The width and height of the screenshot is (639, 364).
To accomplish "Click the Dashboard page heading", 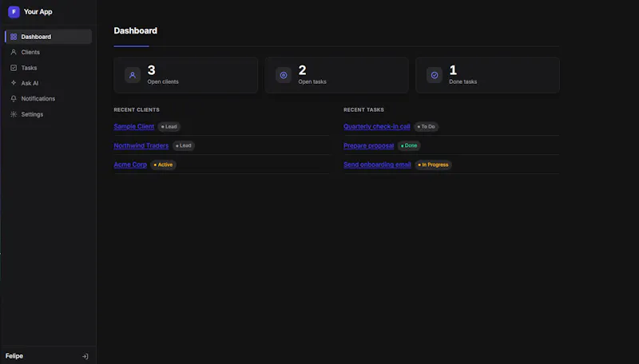I will pyautogui.click(x=135, y=30).
